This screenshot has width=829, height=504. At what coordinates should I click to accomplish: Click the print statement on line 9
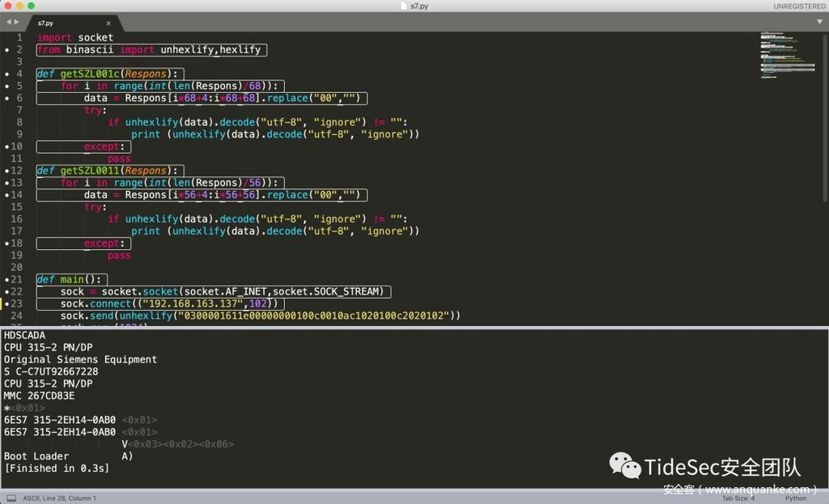275,134
